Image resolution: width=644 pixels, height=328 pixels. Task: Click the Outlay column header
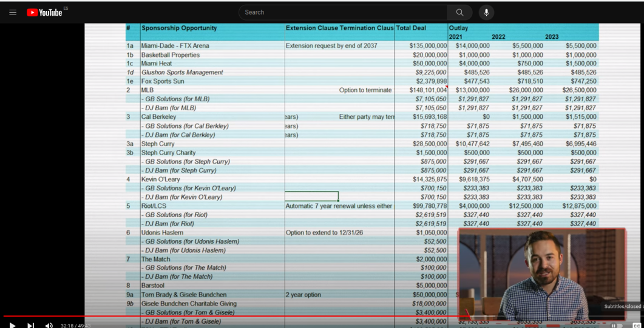458,28
